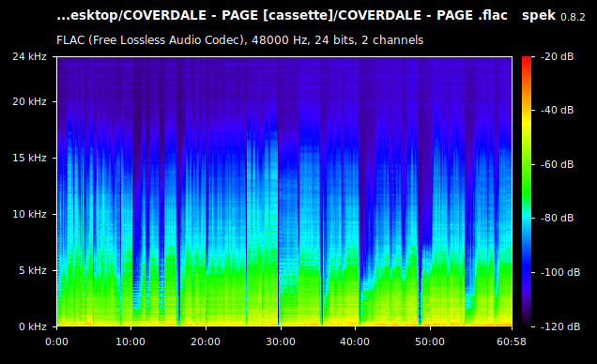Click the -80 dB scale label
Screen dimensions: 597x364
(557, 218)
